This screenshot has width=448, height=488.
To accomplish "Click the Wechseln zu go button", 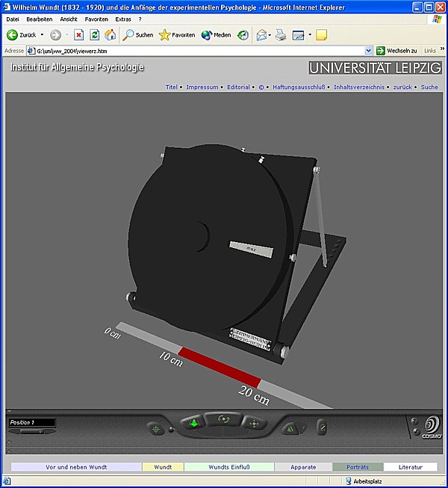I will tap(396, 51).
